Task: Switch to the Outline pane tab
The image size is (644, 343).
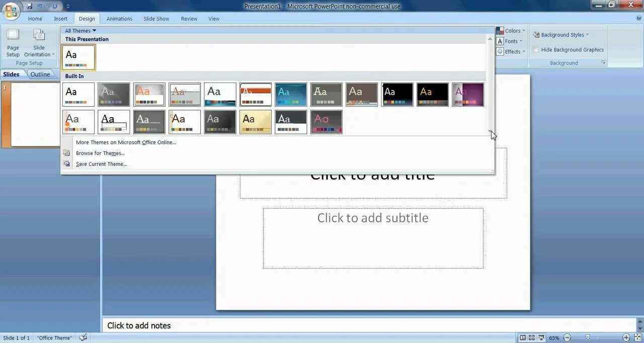Action: [x=40, y=74]
